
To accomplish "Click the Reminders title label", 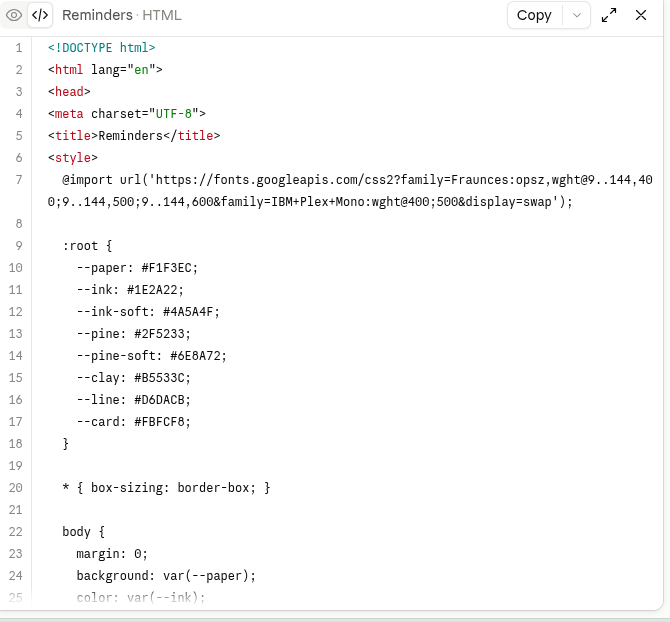I will [x=97, y=15].
